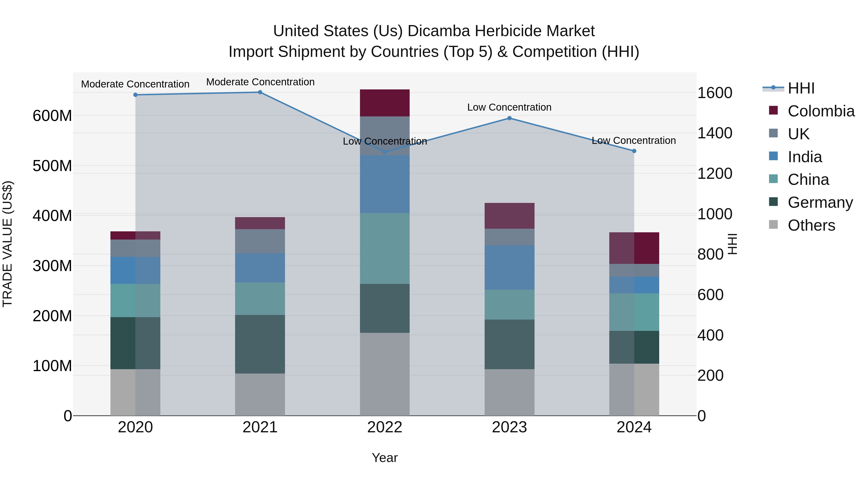Image resolution: width=868 pixels, height=488 pixels.
Task: Click the HHI line marker in the legend
Action: click(773, 87)
